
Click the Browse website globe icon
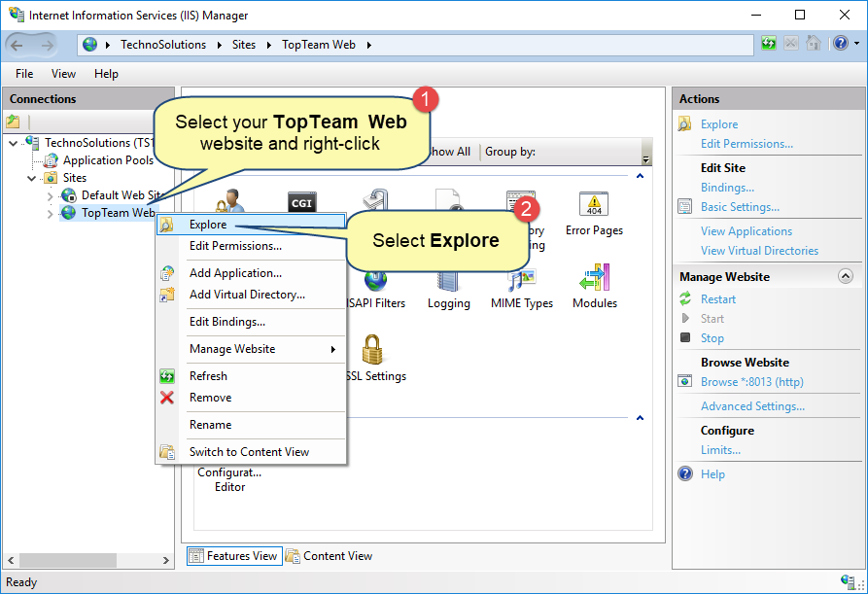pos(684,381)
